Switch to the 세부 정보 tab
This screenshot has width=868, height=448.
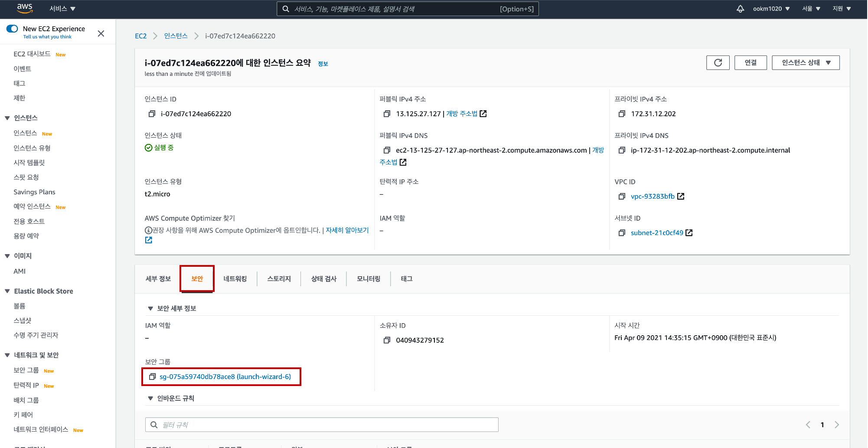click(x=158, y=279)
